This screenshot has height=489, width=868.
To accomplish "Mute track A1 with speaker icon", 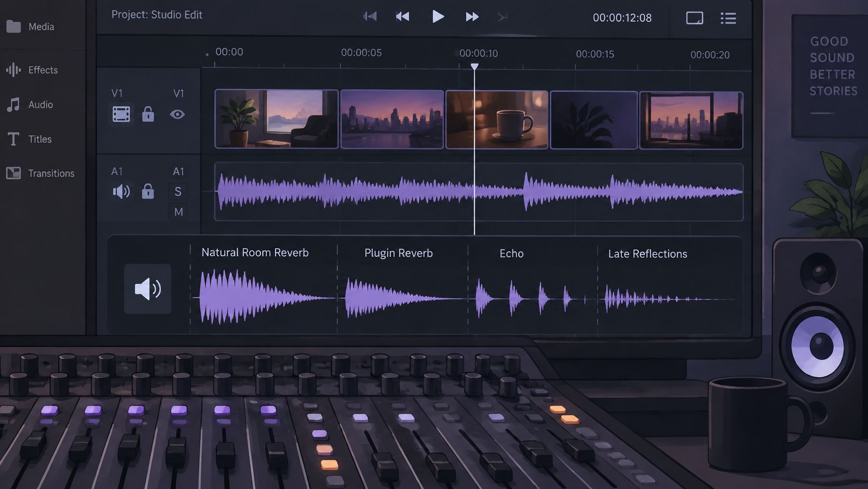I will pos(121,192).
